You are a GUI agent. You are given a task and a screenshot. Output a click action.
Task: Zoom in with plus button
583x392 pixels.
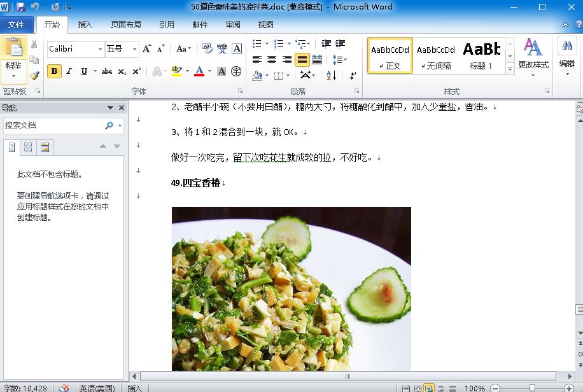(x=568, y=388)
